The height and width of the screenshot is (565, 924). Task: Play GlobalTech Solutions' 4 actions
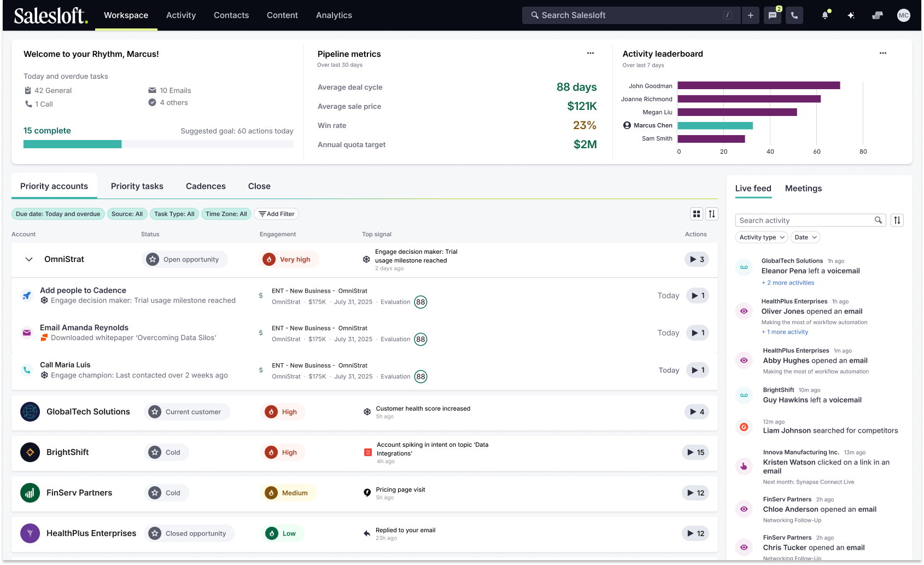697,412
